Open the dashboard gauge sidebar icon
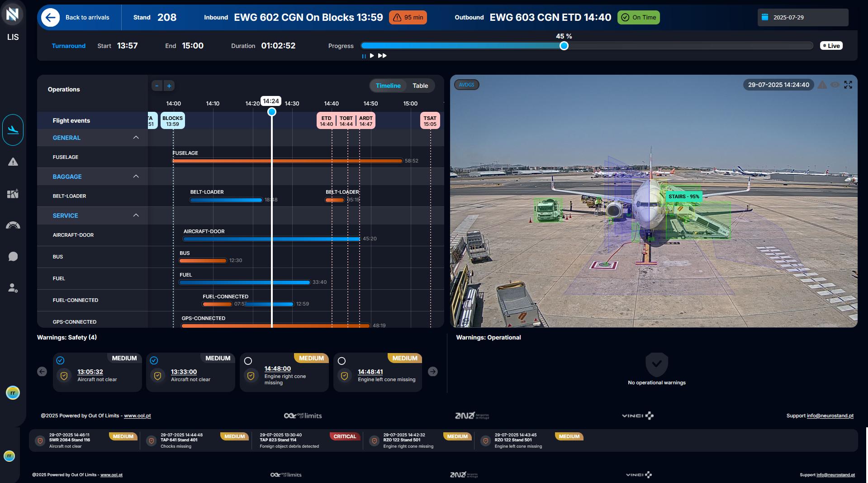Viewport: 868px width, 483px height. click(13, 225)
